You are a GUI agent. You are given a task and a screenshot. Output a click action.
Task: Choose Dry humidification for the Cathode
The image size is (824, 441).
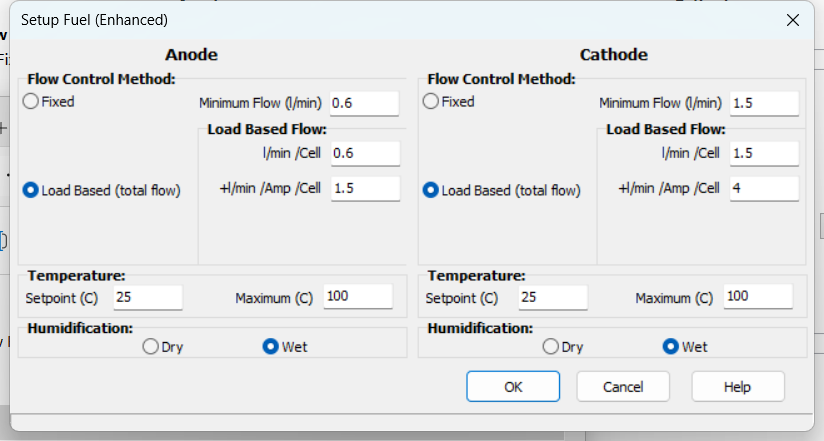pyautogui.click(x=550, y=347)
